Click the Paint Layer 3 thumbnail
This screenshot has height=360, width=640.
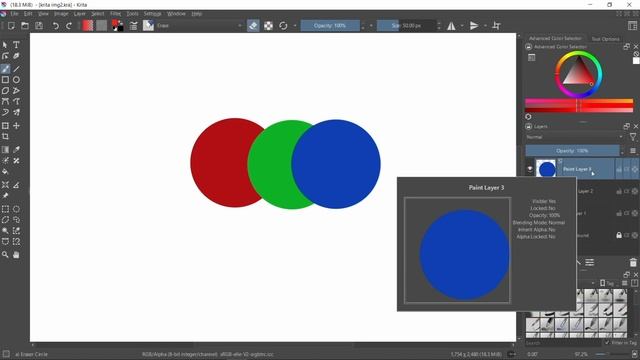(x=546, y=168)
